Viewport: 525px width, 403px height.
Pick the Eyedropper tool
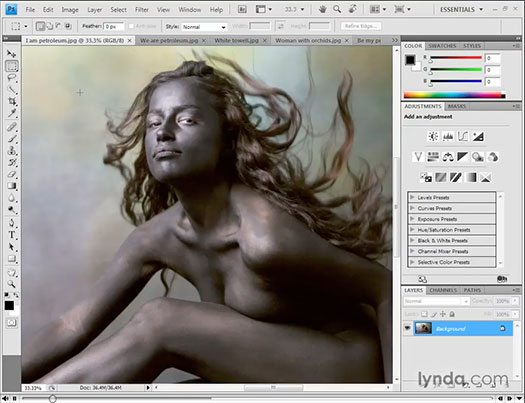12,113
